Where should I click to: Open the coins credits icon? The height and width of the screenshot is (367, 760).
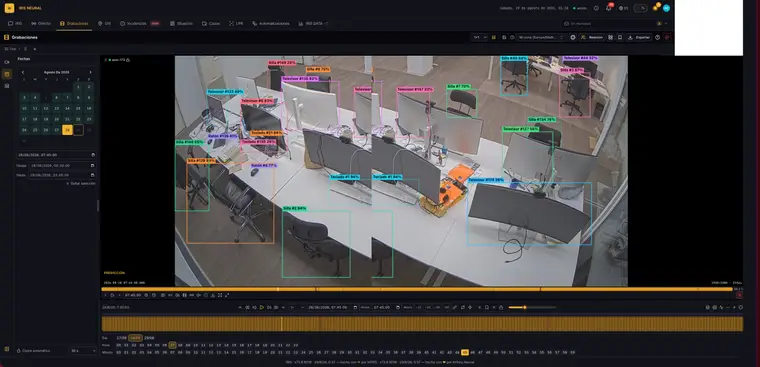click(656, 7)
